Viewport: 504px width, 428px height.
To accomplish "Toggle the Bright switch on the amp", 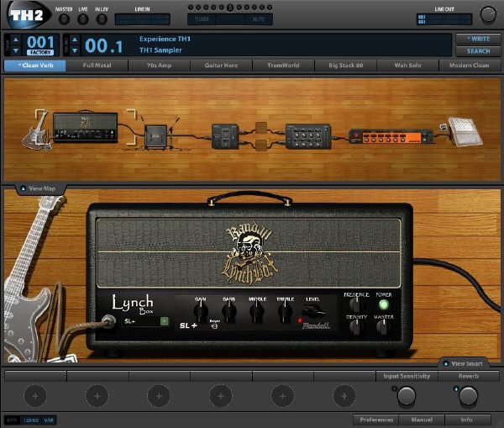I will click(x=214, y=326).
